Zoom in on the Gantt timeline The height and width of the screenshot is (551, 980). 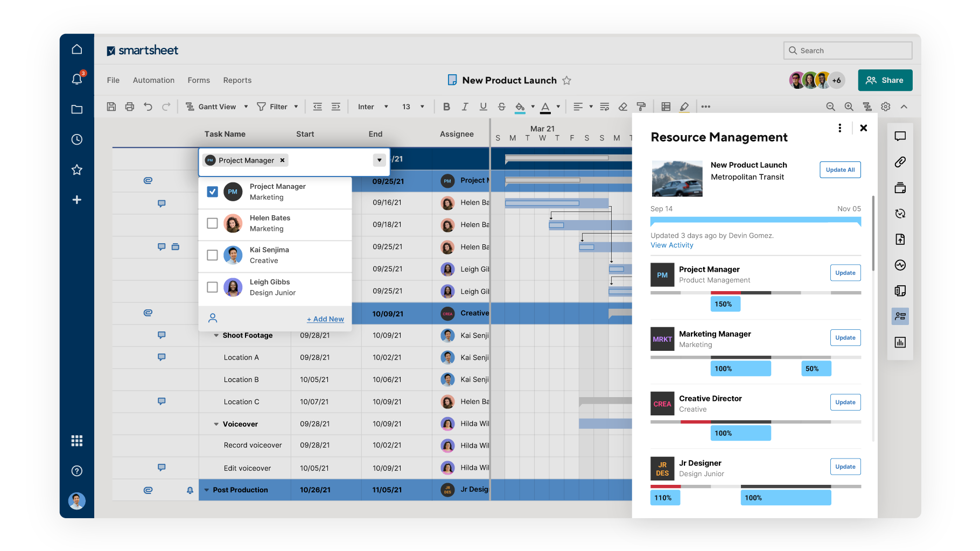(849, 107)
